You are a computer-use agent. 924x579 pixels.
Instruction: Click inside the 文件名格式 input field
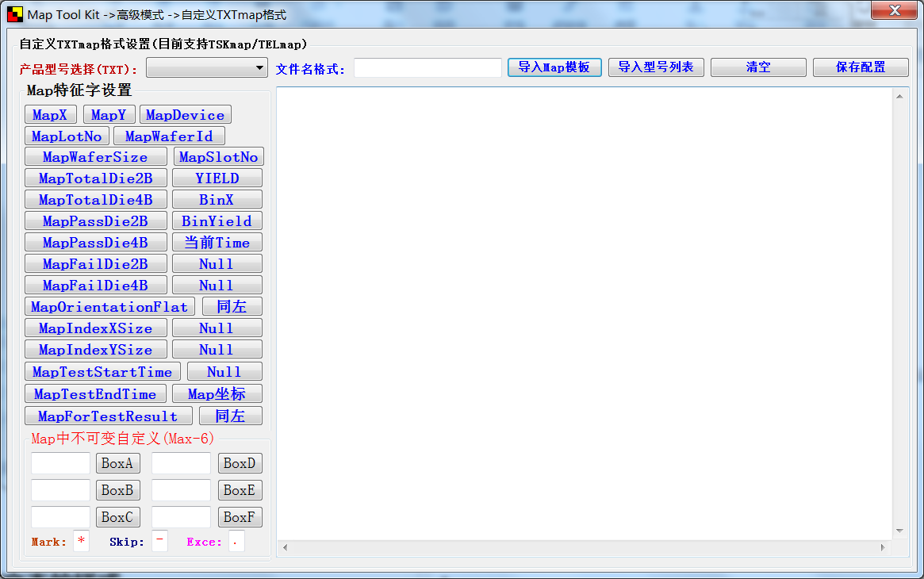[x=427, y=67]
